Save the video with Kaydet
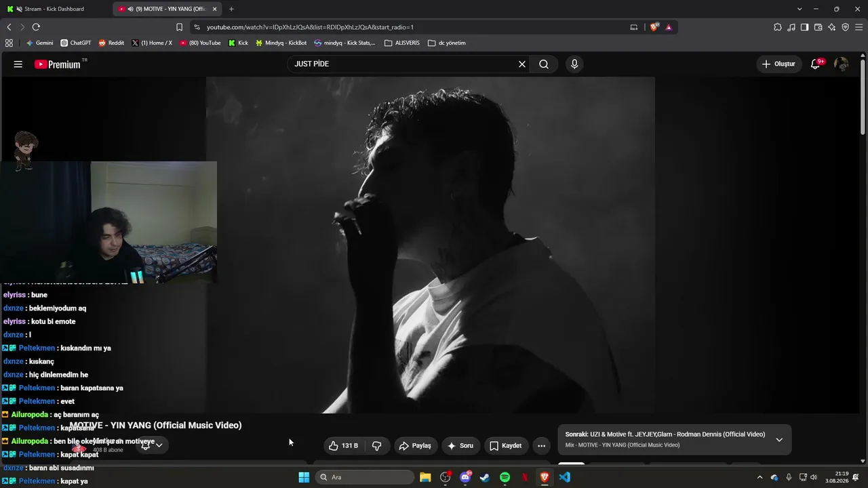Viewport: 868px width, 488px height. click(506, 446)
